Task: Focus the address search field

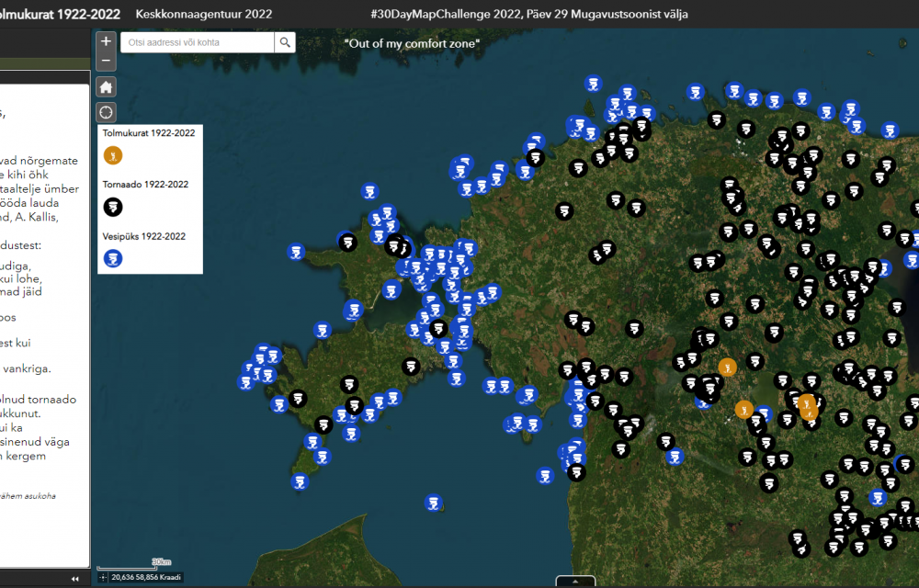Action: tap(198, 42)
